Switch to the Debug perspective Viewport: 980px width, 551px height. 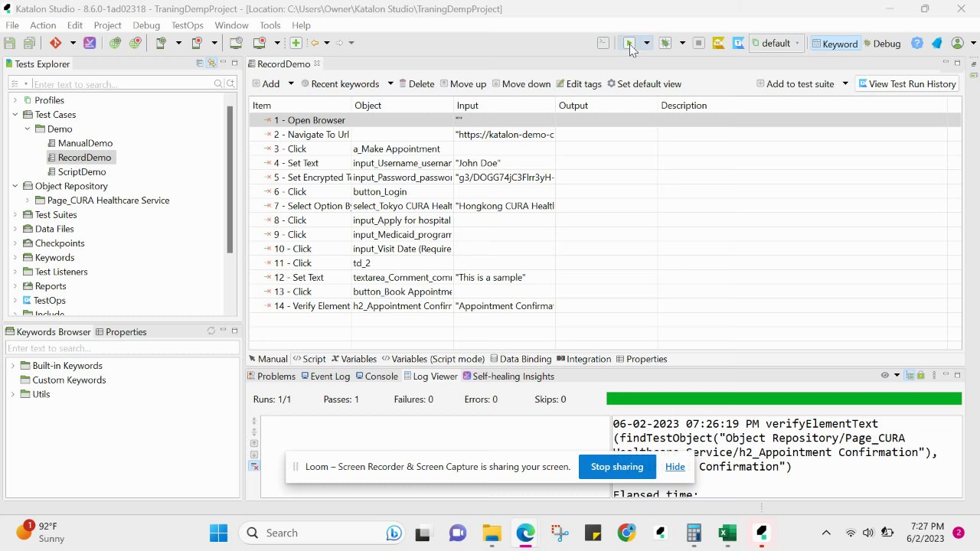[x=882, y=44]
